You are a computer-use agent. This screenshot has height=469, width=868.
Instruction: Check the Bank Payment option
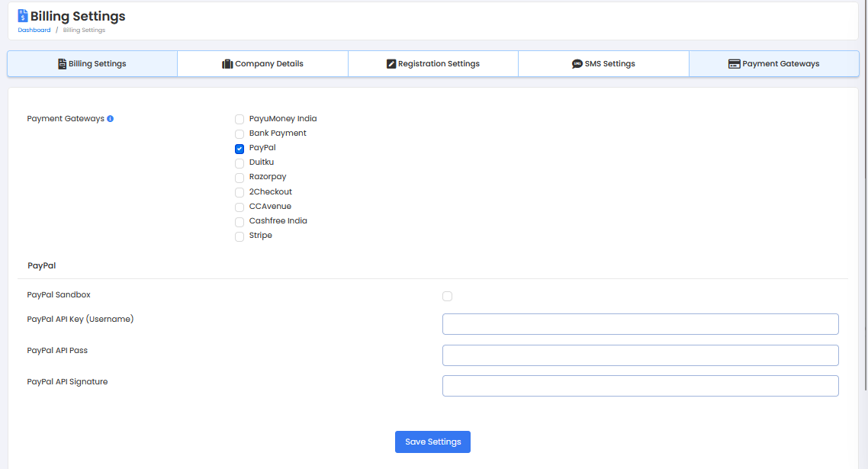coord(240,134)
